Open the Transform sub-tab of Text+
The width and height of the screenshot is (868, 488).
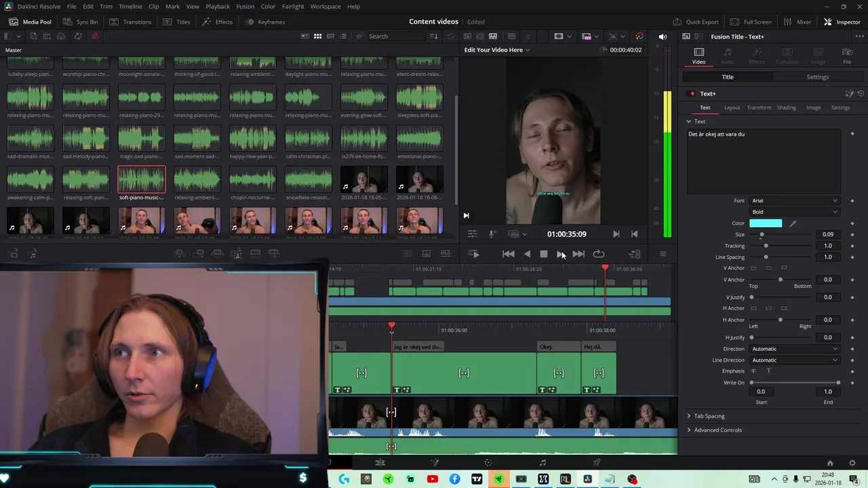click(759, 108)
